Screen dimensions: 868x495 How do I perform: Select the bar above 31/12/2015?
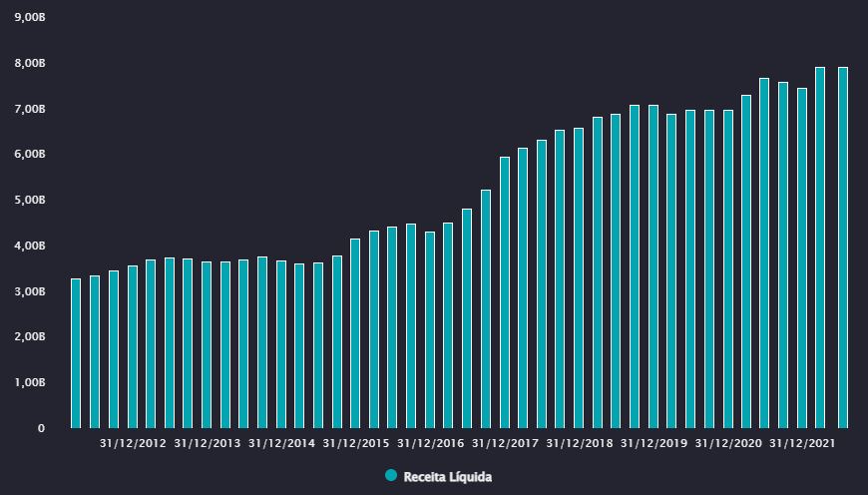355,333
